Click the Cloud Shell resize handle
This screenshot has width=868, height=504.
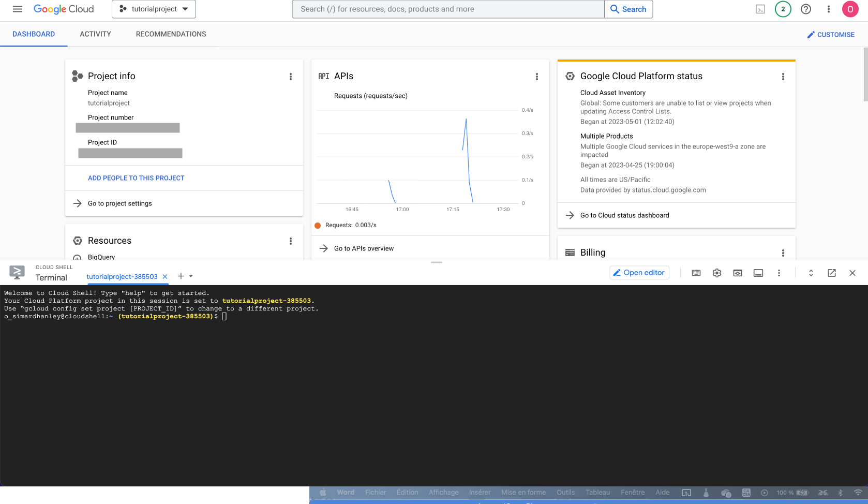click(x=437, y=262)
